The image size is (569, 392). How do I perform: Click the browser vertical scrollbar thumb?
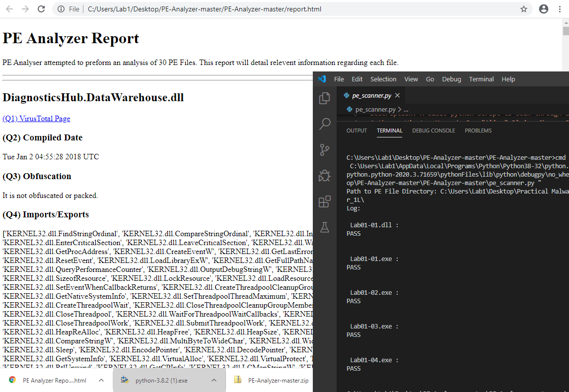coord(566,30)
